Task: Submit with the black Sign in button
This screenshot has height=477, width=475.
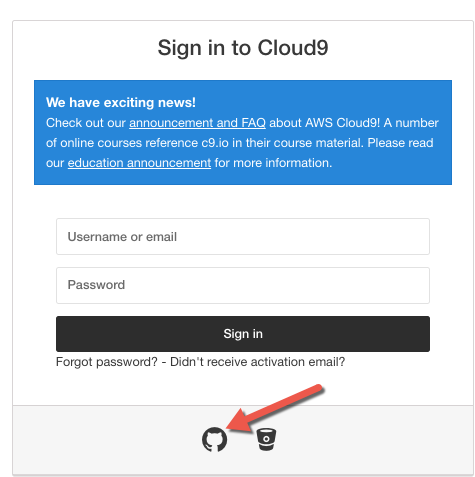Action: [243, 334]
